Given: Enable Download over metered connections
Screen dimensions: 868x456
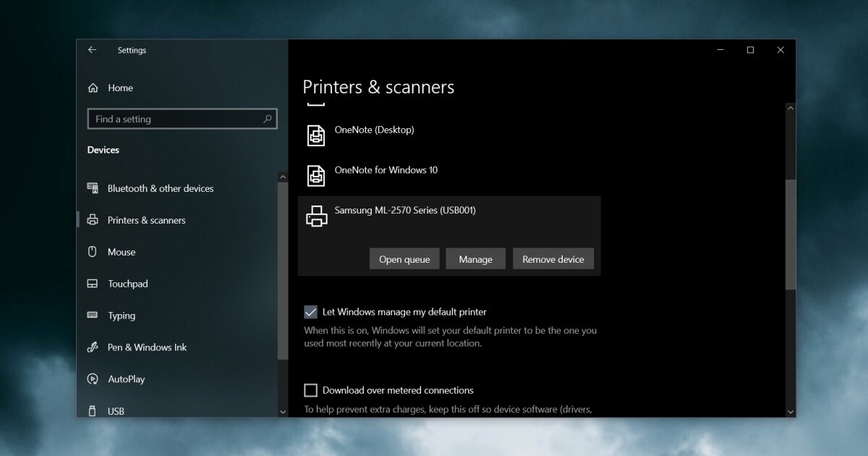Looking at the screenshot, I should click(310, 389).
